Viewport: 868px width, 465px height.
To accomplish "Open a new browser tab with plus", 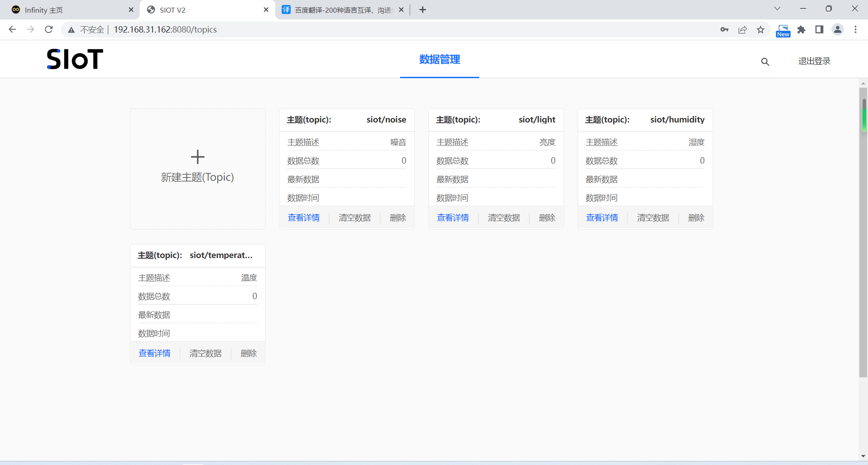I will tap(423, 9).
